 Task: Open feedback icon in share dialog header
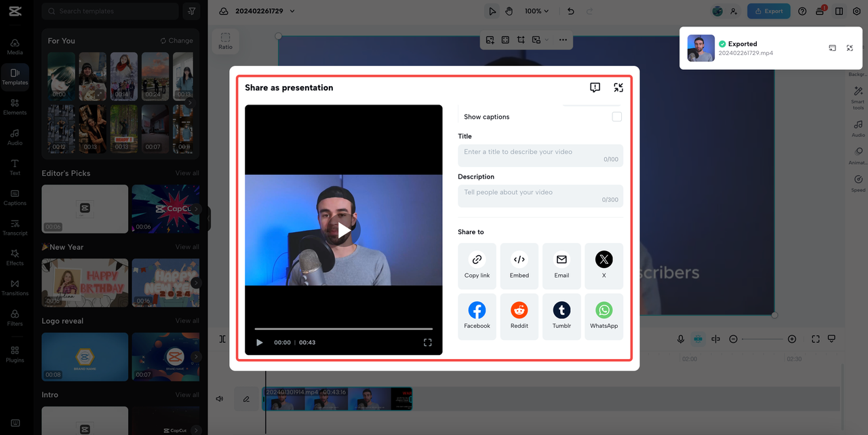(595, 88)
